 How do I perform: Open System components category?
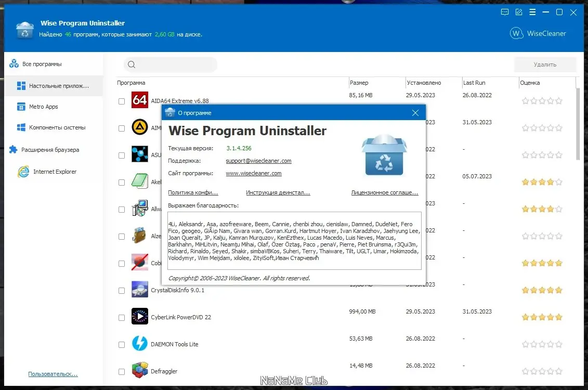click(x=54, y=127)
